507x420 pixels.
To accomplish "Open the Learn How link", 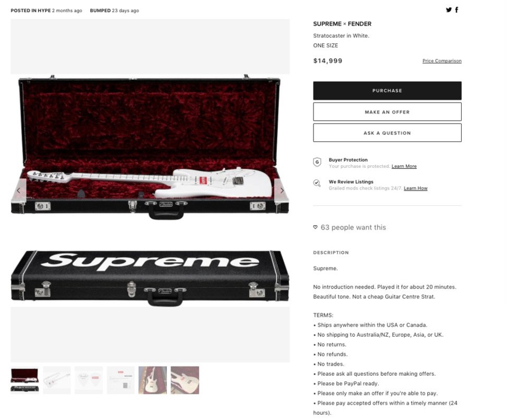I will [416, 188].
